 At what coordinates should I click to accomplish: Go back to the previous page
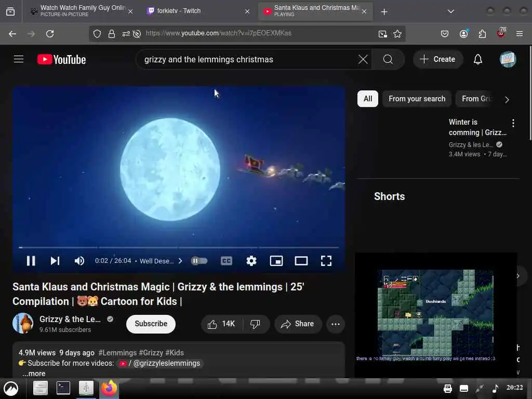(x=12, y=34)
